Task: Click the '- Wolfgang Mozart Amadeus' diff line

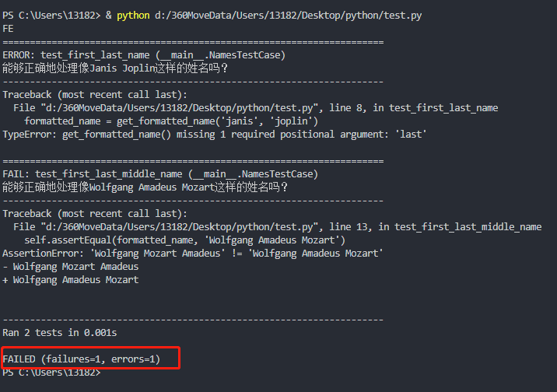Action: point(71,267)
